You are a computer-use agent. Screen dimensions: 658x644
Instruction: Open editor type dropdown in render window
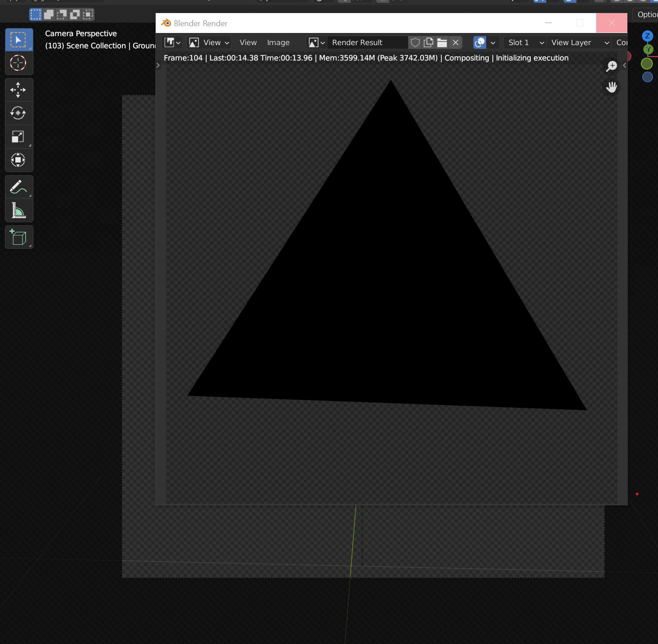click(172, 42)
